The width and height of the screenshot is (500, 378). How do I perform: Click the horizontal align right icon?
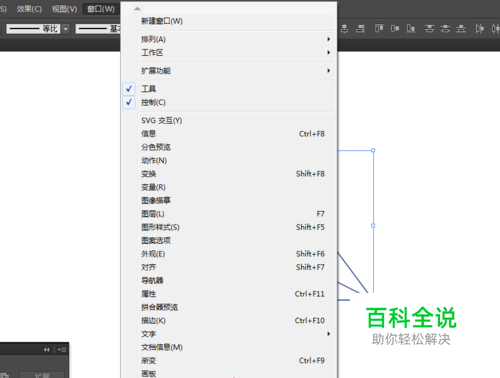[360, 29]
